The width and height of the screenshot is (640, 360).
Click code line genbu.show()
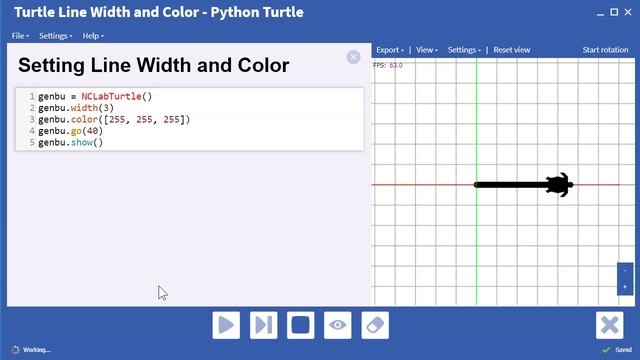pos(71,142)
